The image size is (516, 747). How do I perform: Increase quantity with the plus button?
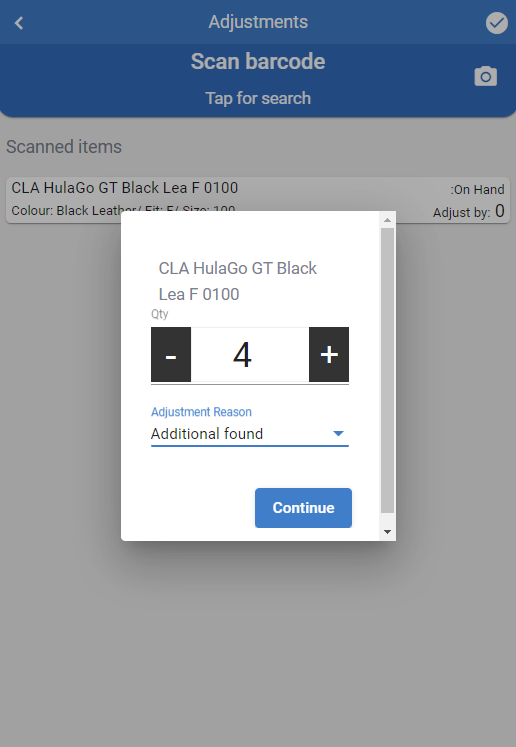click(x=329, y=354)
